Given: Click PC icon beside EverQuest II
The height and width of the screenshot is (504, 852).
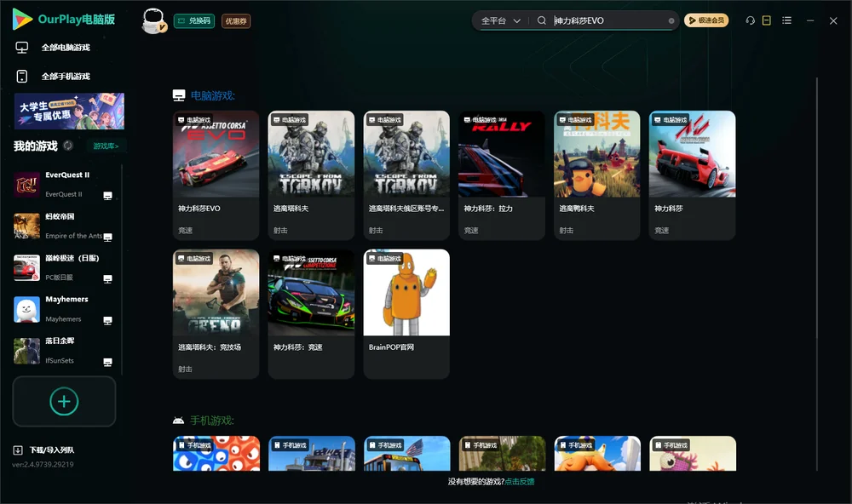Looking at the screenshot, I should click(107, 196).
